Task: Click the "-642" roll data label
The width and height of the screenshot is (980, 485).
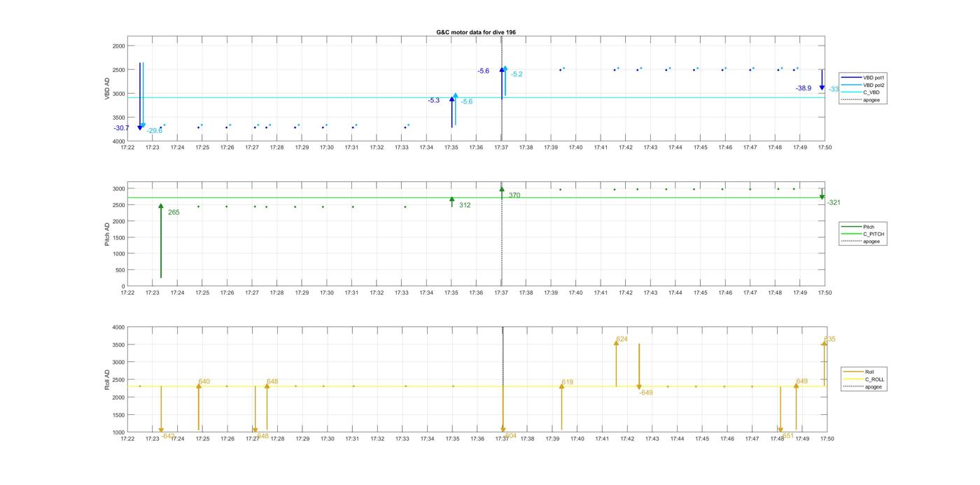Action: tap(168, 436)
